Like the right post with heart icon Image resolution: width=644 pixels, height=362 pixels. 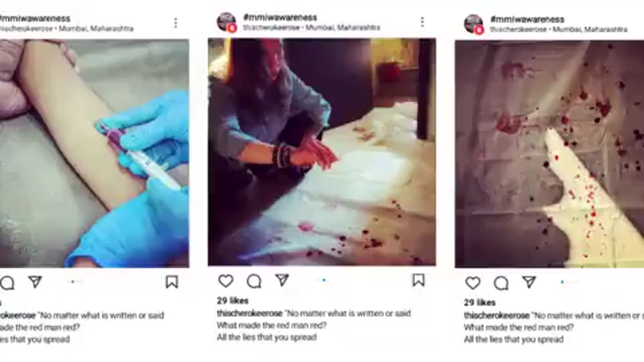coord(472,283)
